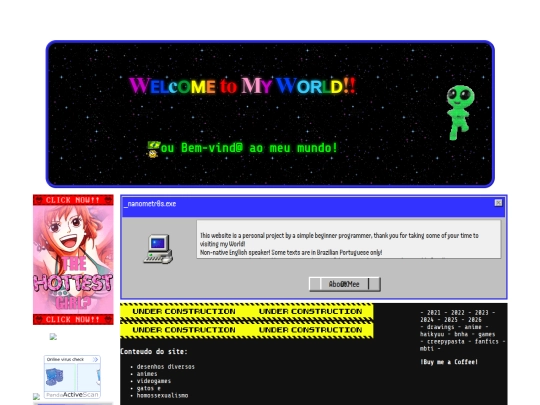The image size is (540, 405).
Task: Click the Panda ActiveScan logo text
Action: pyautogui.click(x=72, y=395)
